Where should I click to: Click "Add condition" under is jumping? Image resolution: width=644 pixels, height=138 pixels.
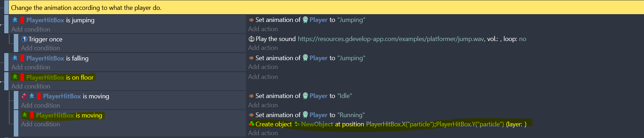point(31,29)
